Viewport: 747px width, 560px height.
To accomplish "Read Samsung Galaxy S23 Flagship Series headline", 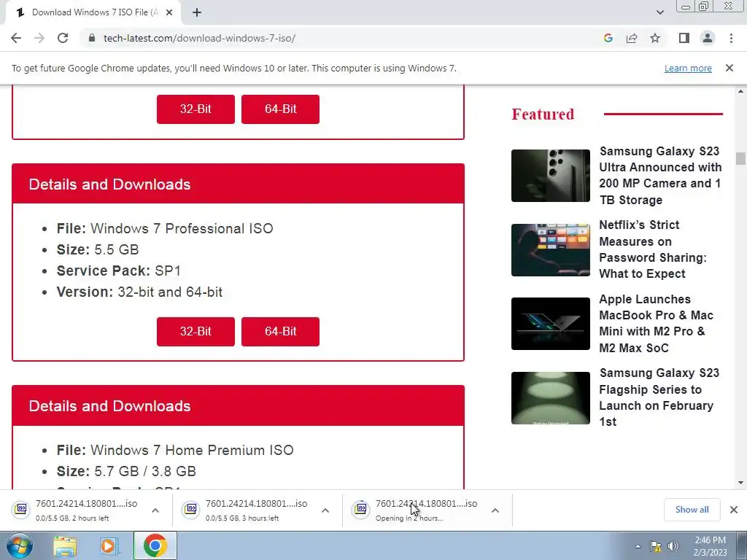I will [x=659, y=397].
